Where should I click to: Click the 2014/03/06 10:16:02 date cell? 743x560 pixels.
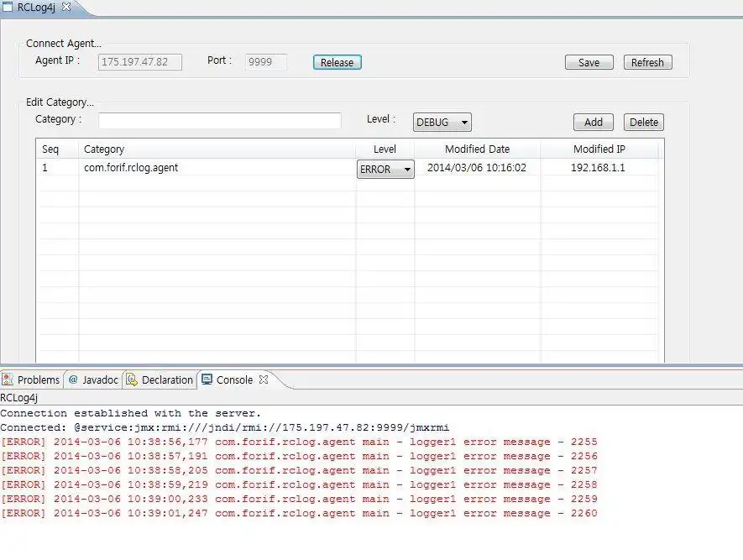click(x=477, y=168)
